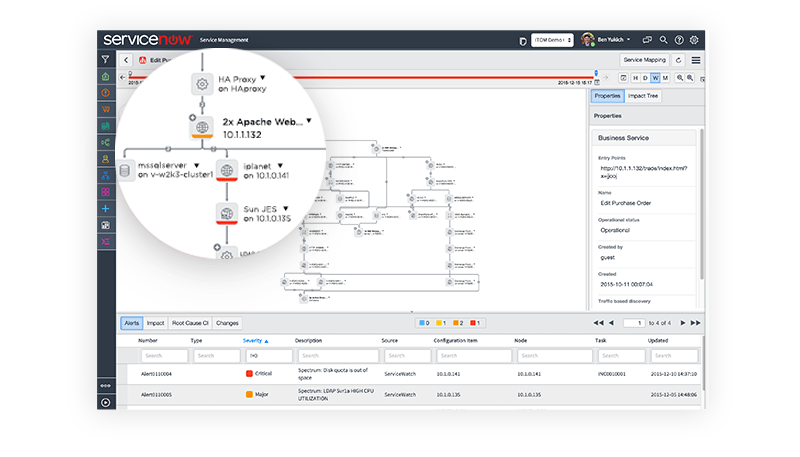Click the Properties panel vertical scrollbar
The width and height of the screenshot is (800, 457).
[702, 204]
